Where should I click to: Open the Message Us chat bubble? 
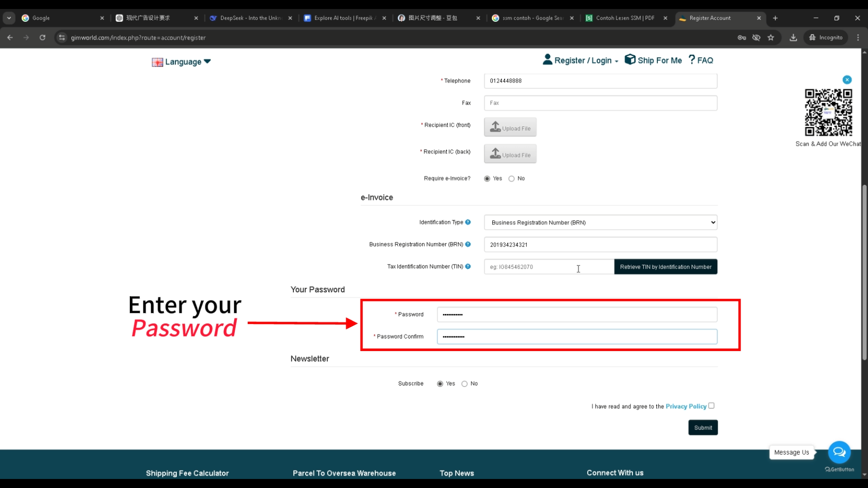(x=839, y=452)
